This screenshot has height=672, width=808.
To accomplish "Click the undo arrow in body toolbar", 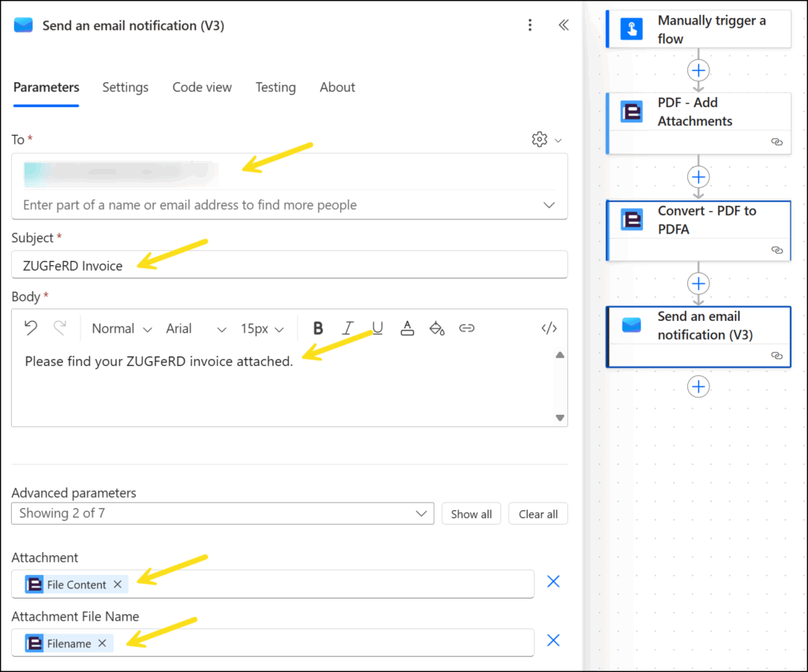I will 31,328.
